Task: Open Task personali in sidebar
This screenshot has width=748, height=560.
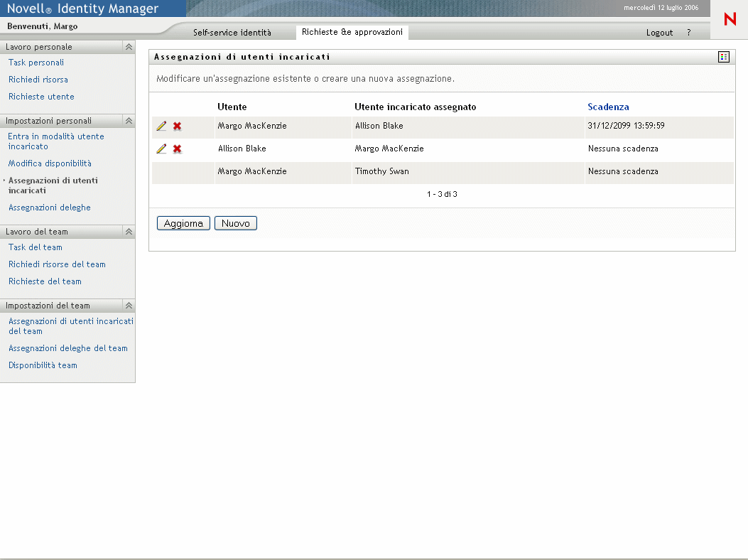Action: (36, 63)
